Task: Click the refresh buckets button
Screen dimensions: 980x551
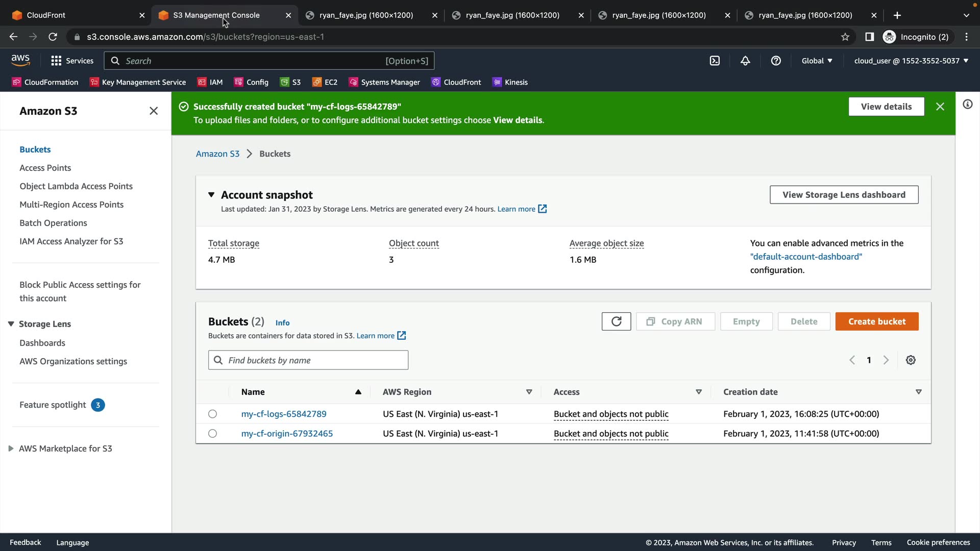Action: [616, 321]
